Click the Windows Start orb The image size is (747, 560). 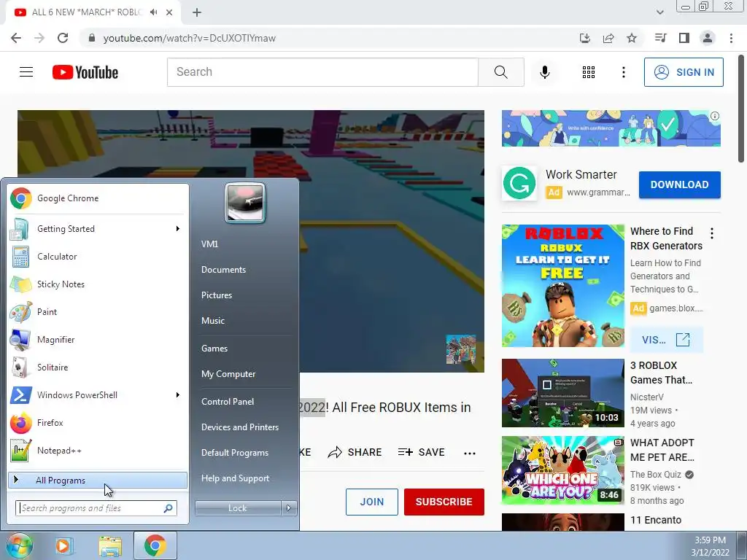(x=19, y=545)
